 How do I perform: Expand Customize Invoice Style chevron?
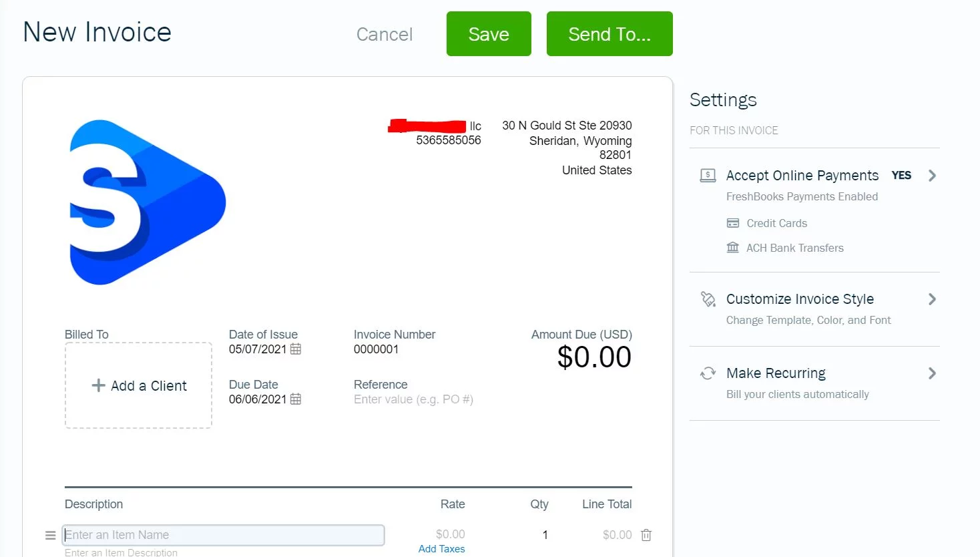(932, 299)
